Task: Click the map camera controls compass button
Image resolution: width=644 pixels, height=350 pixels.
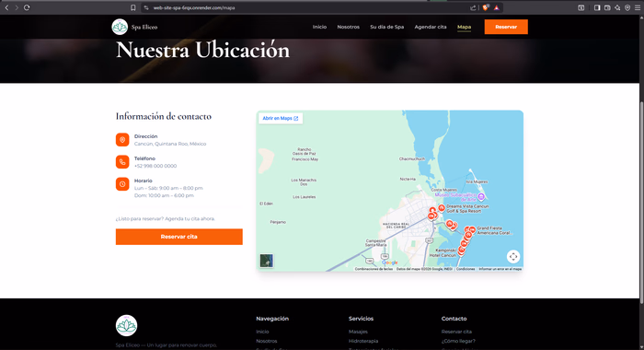Action: [x=513, y=257]
